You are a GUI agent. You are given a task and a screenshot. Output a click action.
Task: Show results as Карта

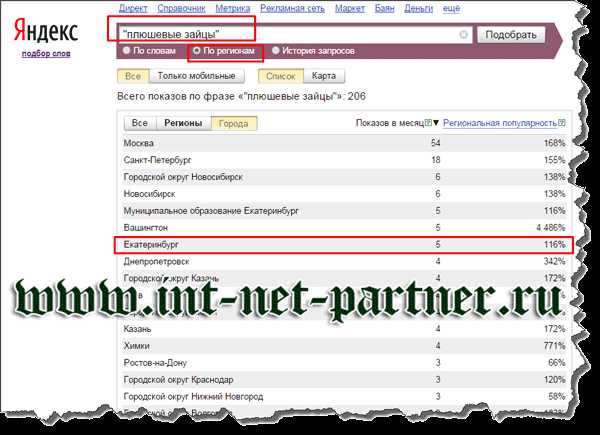[324, 76]
